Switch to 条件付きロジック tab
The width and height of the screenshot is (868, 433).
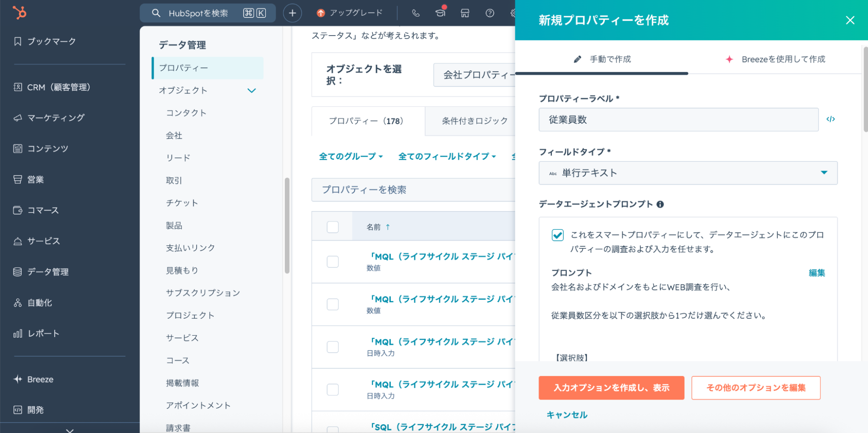pos(474,121)
